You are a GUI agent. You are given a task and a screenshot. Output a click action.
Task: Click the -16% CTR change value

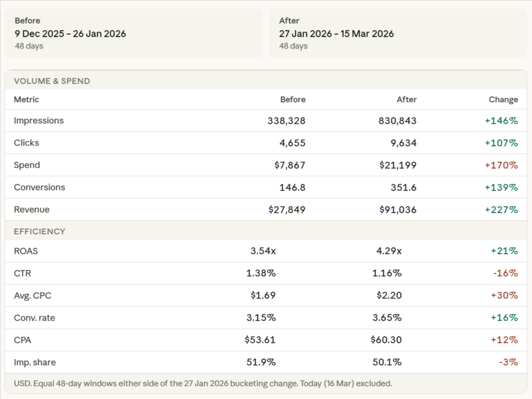(504, 273)
